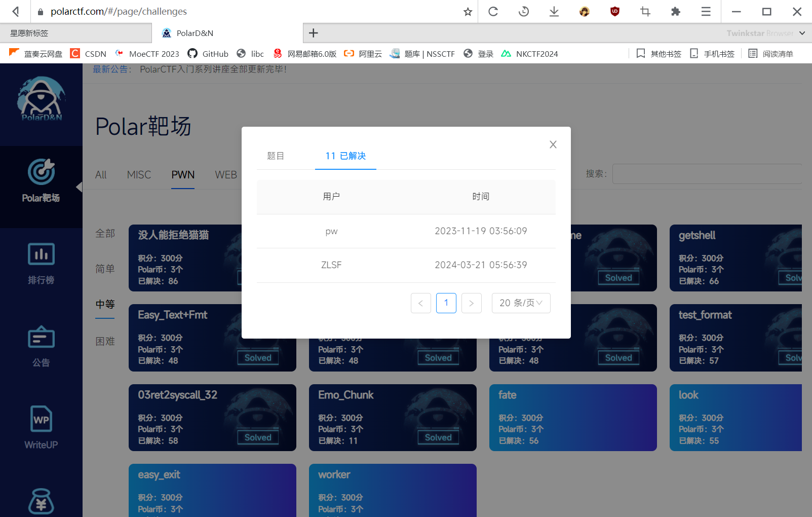
Task: Select the 11 已解决 tab
Action: 345,156
